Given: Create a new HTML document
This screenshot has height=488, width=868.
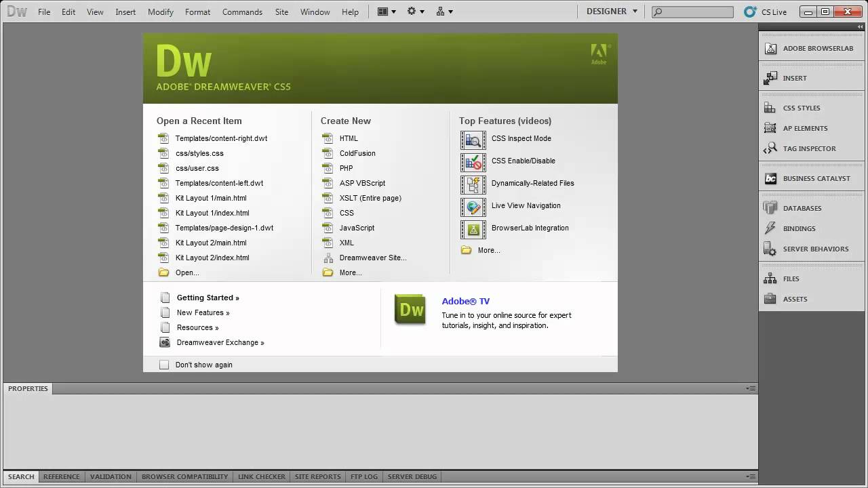Looking at the screenshot, I should tap(349, 138).
